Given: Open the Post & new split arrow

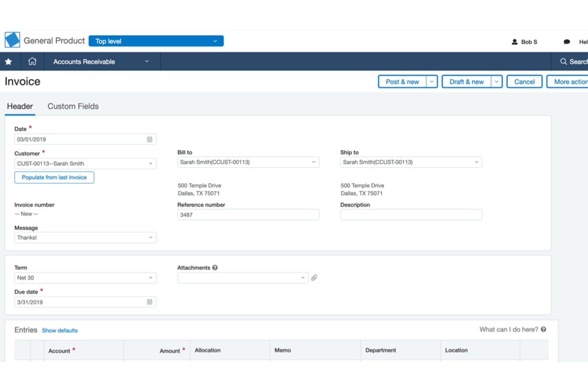Looking at the screenshot, I should point(432,82).
